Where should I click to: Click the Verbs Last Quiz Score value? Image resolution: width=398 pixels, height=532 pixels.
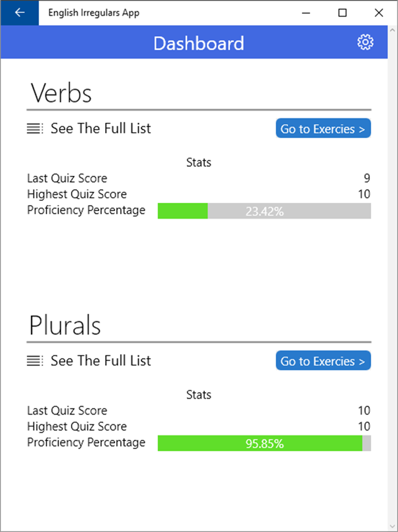coord(366,178)
